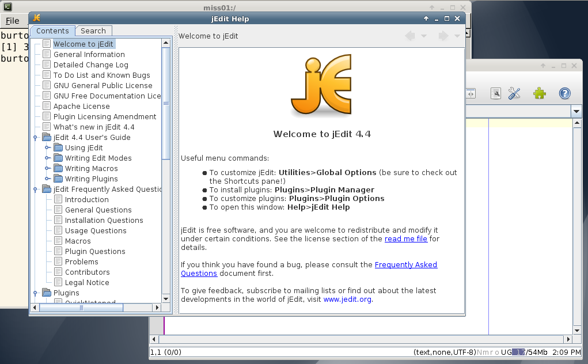
Task: Click the contents tree vertical scroll-down arrow
Action: pos(166,299)
